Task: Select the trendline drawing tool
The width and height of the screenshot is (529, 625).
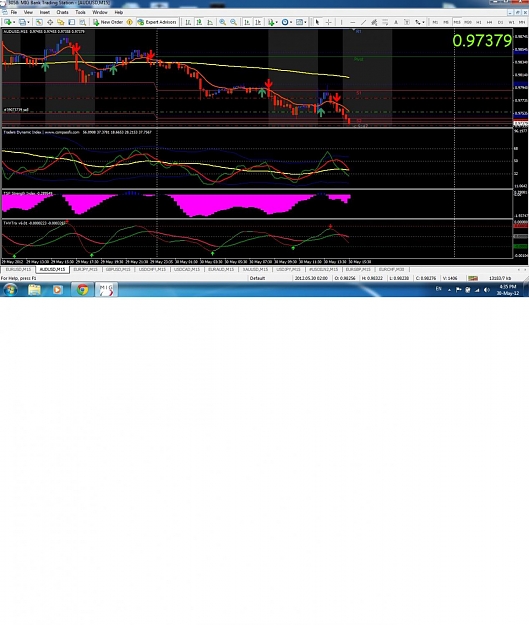Action: (363, 22)
